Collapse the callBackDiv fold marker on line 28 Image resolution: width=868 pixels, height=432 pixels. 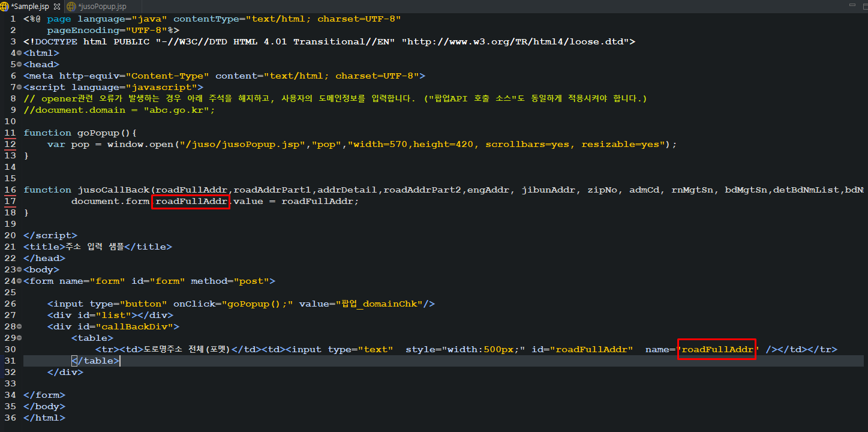pyautogui.click(x=20, y=327)
